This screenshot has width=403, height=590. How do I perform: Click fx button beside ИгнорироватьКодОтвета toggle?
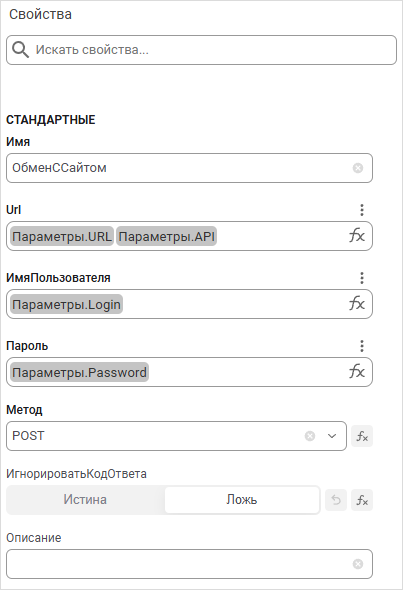point(362,500)
